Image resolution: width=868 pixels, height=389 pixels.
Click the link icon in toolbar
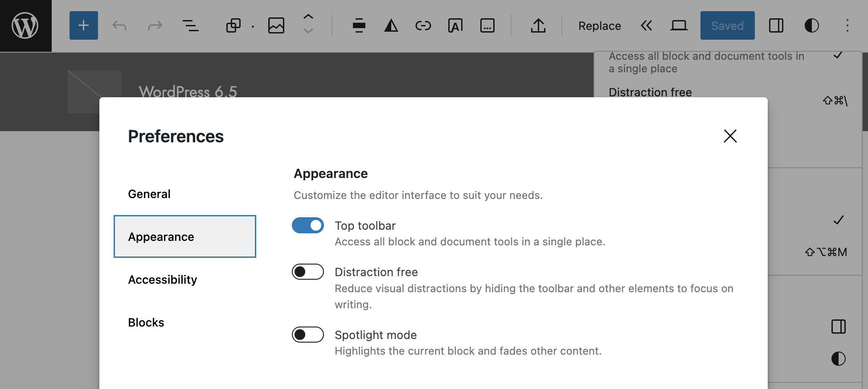tap(423, 26)
